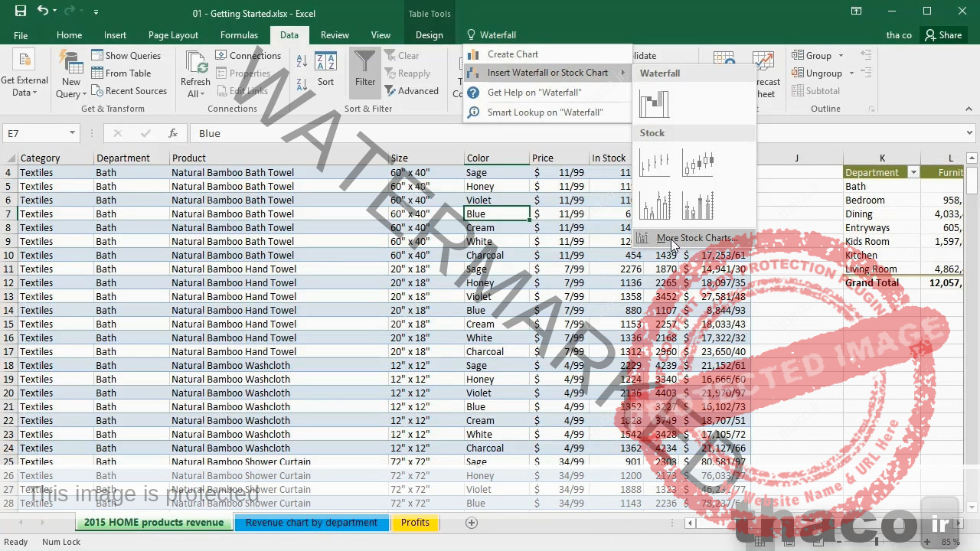Viewport: 980px width, 551px height.
Task: Open the Review tab
Action: click(x=335, y=34)
